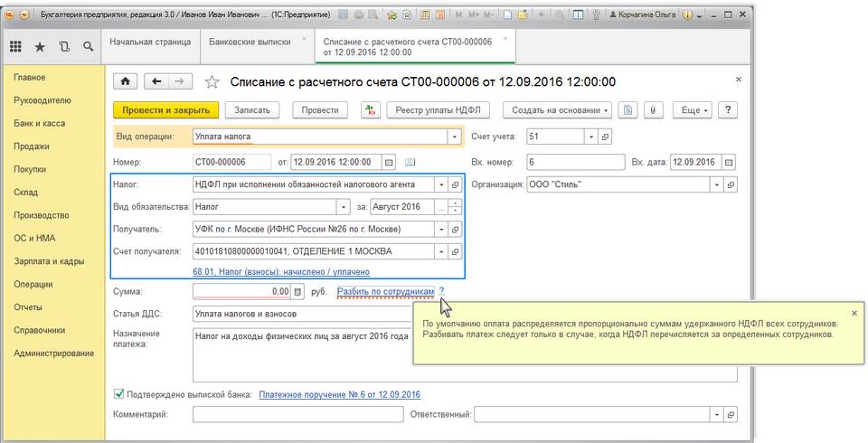
Task: Click into the 'Комментарий' input field
Action: pyautogui.click(x=297, y=414)
